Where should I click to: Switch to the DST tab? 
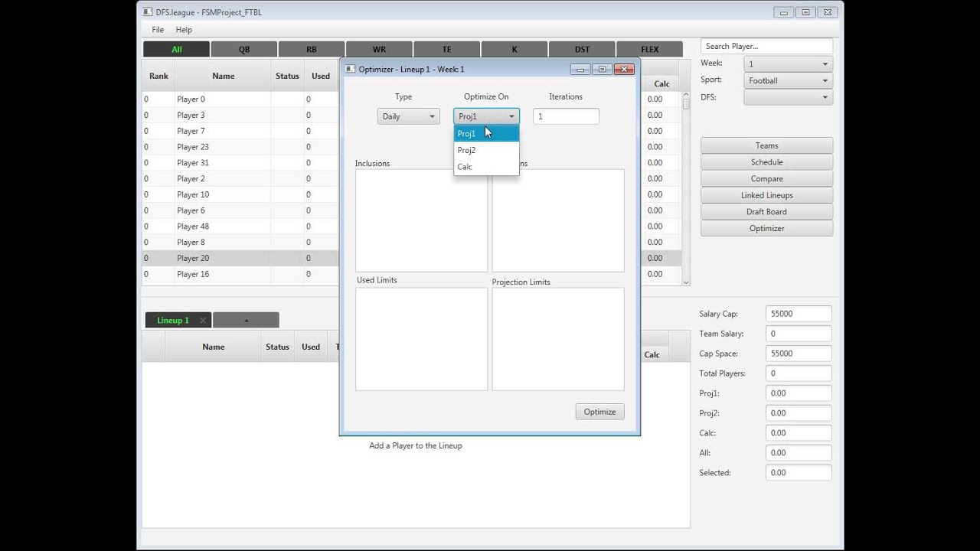point(582,49)
